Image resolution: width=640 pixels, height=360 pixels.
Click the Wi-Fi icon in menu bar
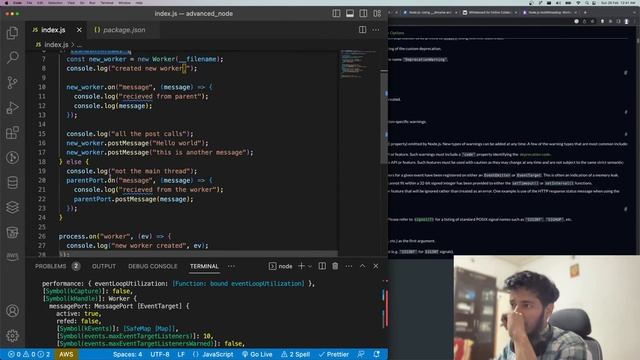coord(578,3)
